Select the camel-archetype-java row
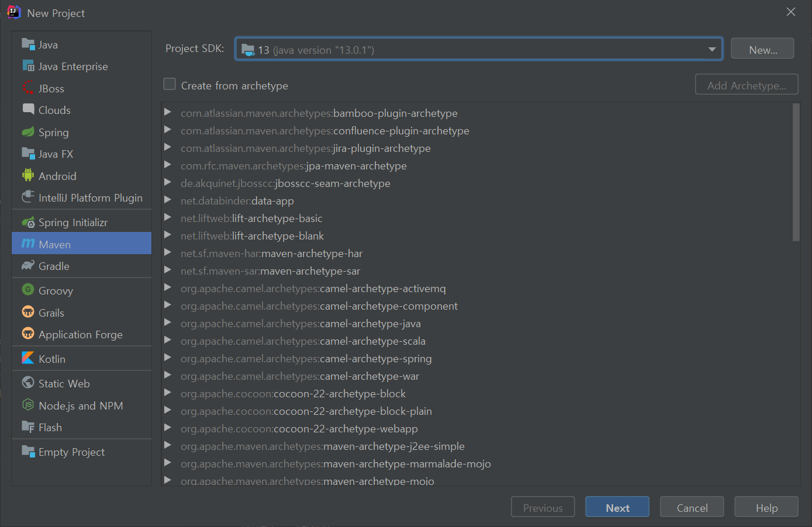This screenshot has height=527, width=812. 476,323
